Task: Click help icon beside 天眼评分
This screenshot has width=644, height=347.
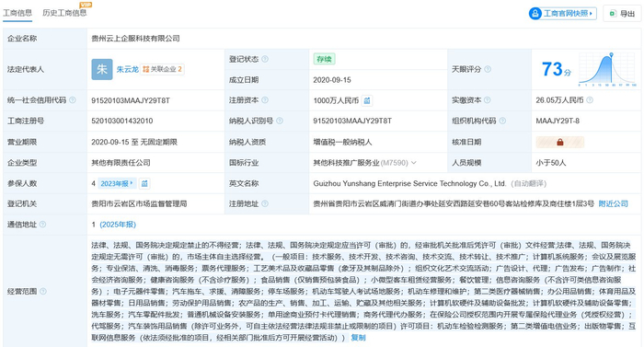Action: [x=488, y=69]
